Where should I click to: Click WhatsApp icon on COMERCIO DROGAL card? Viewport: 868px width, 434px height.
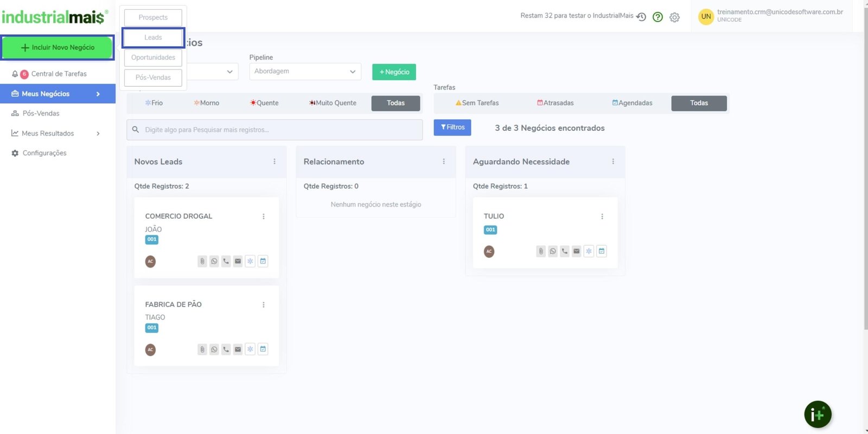pyautogui.click(x=214, y=261)
